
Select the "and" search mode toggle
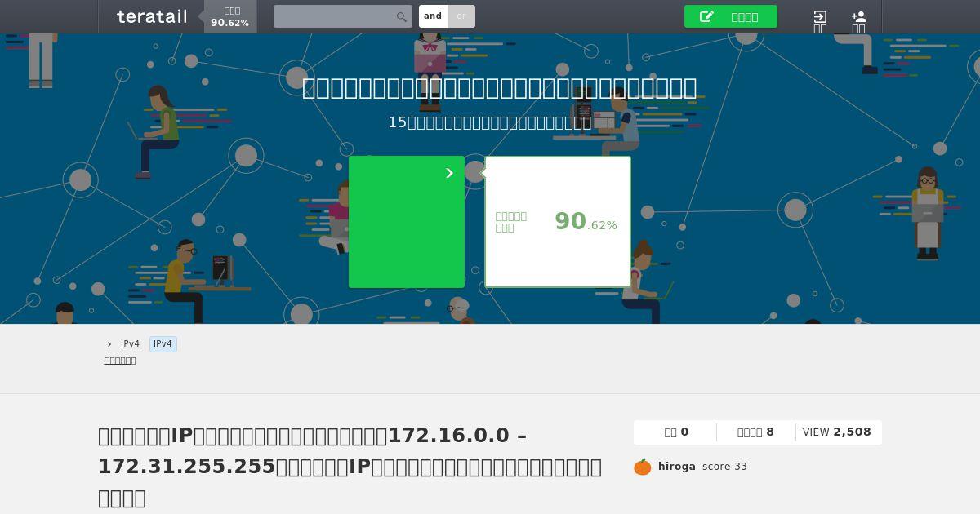[433, 16]
